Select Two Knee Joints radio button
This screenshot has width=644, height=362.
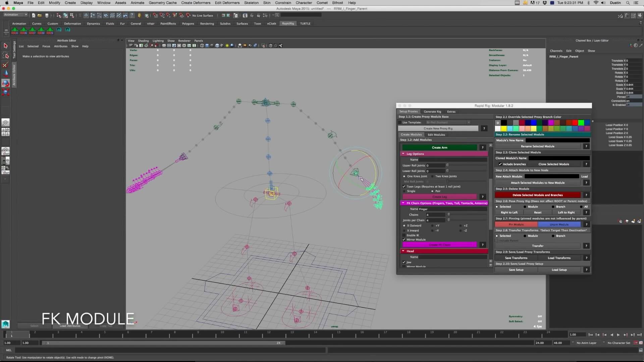432,176
